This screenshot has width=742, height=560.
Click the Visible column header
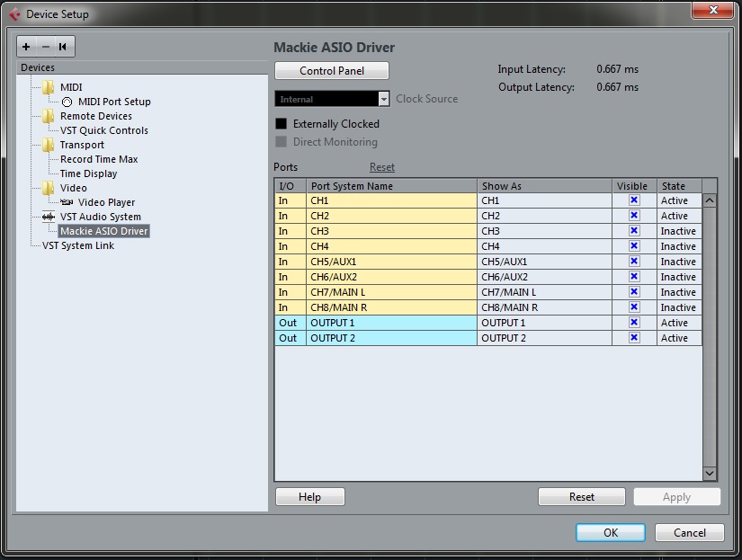(x=634, y=186)
